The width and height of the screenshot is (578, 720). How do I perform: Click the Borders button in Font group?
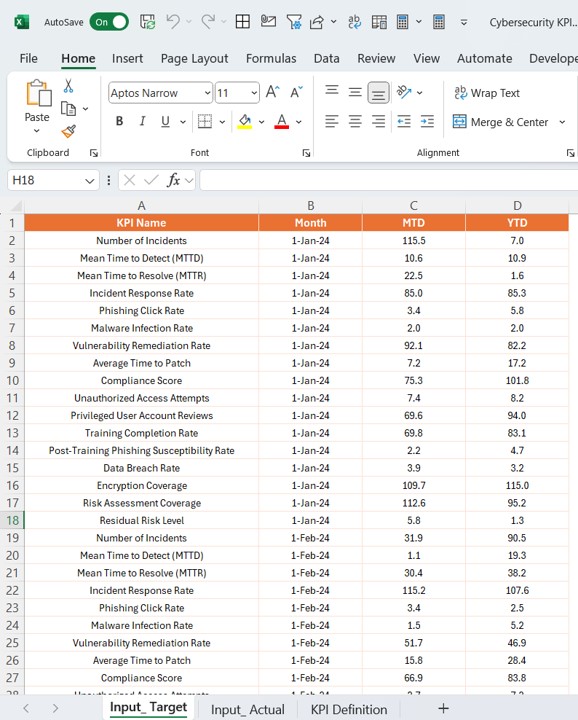(205, 121)
